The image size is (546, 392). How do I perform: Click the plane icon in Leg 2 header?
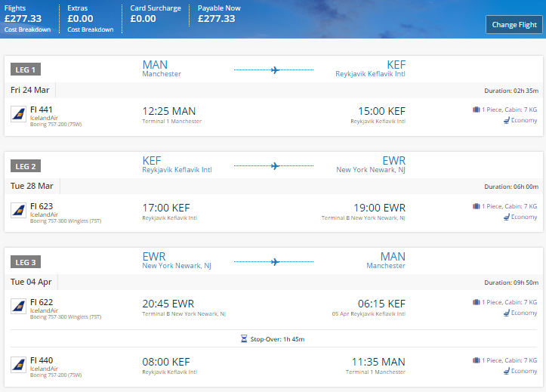[275, 166]
